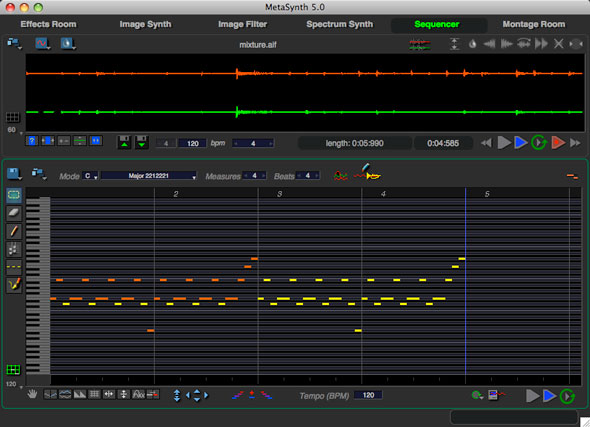Select the yellow dashed line tool
Viewport: 590px width, 427px height.
(14, 267)
